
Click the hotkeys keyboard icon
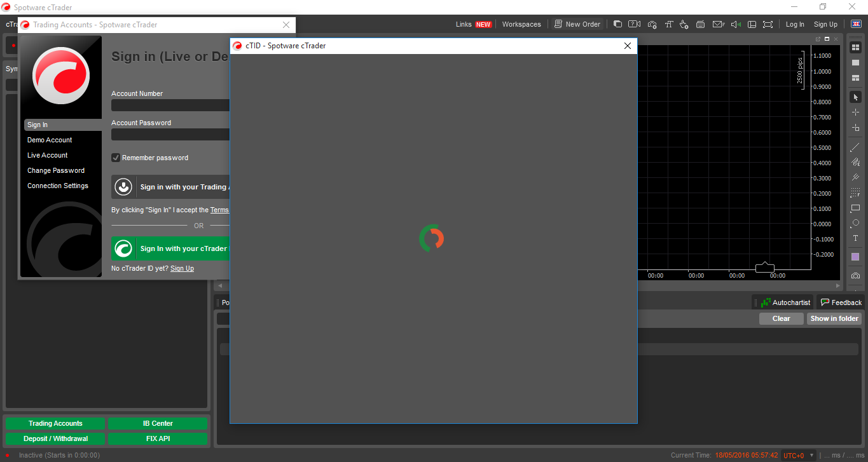pyautogui.click(x=701, y=24)
